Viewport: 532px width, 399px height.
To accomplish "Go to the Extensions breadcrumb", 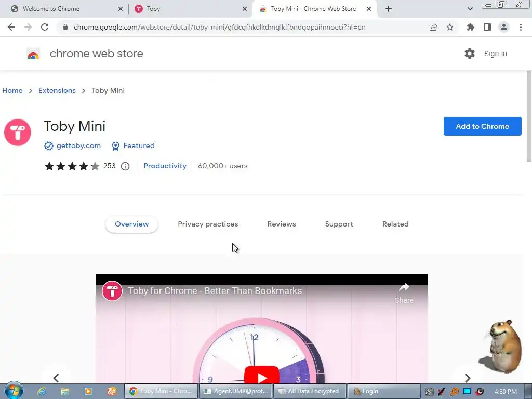I will pos(57,90).
